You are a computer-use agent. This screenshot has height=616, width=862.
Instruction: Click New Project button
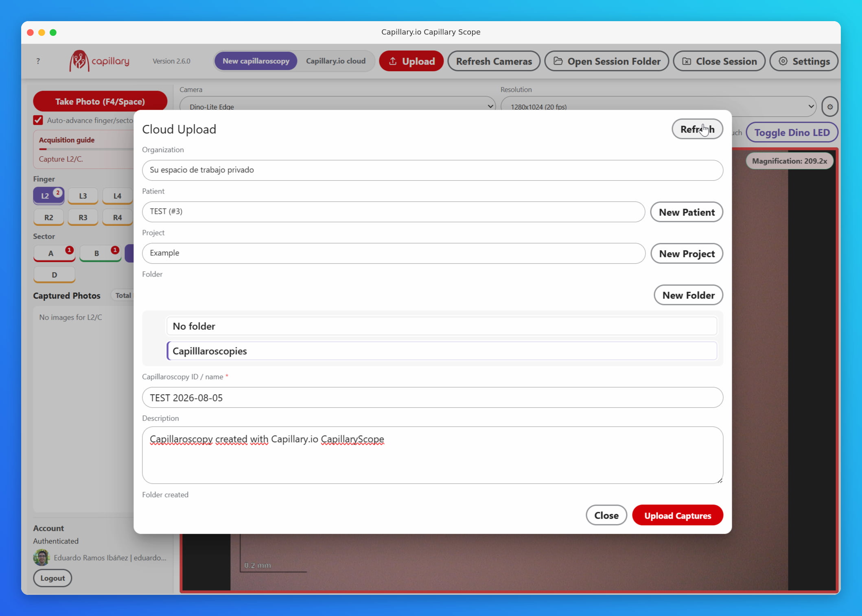pos(687,253)
